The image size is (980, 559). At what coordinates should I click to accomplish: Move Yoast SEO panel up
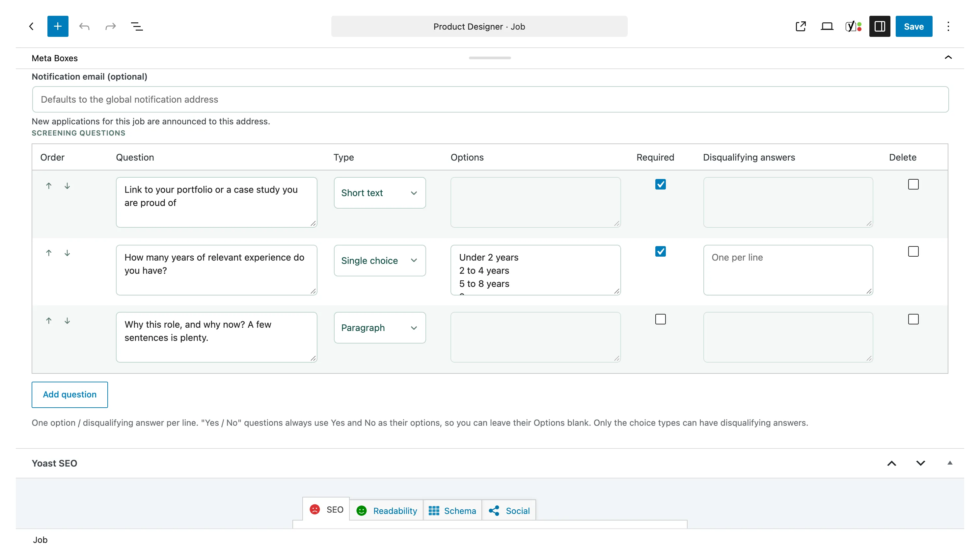point(892,463)
